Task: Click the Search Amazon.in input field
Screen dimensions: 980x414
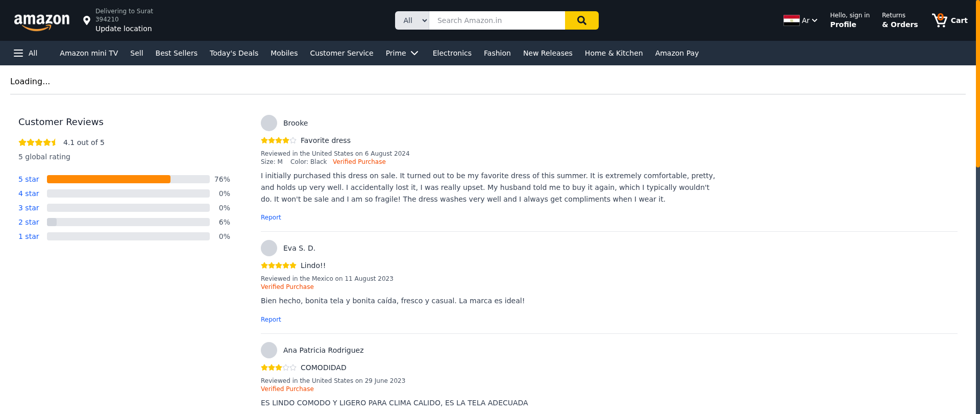Action: coord(497,20)
